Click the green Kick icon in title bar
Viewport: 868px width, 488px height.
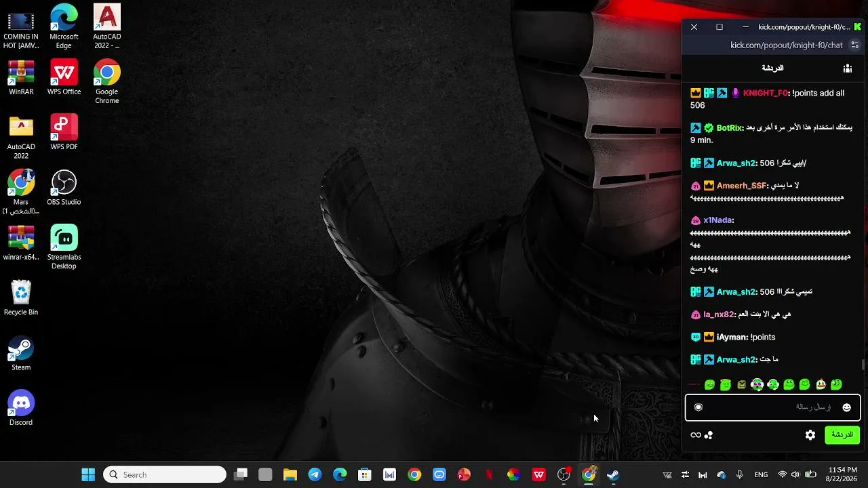click(858, 26)
